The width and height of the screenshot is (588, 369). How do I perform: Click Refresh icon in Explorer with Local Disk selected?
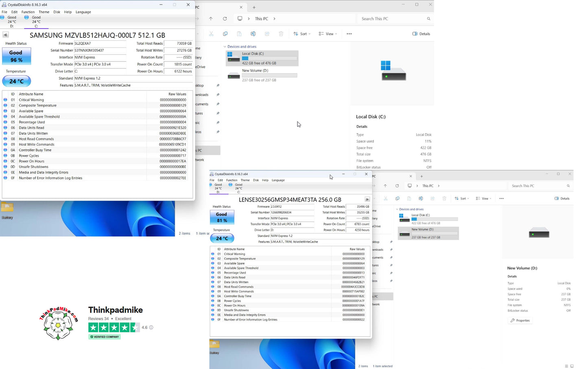[225, 19]
